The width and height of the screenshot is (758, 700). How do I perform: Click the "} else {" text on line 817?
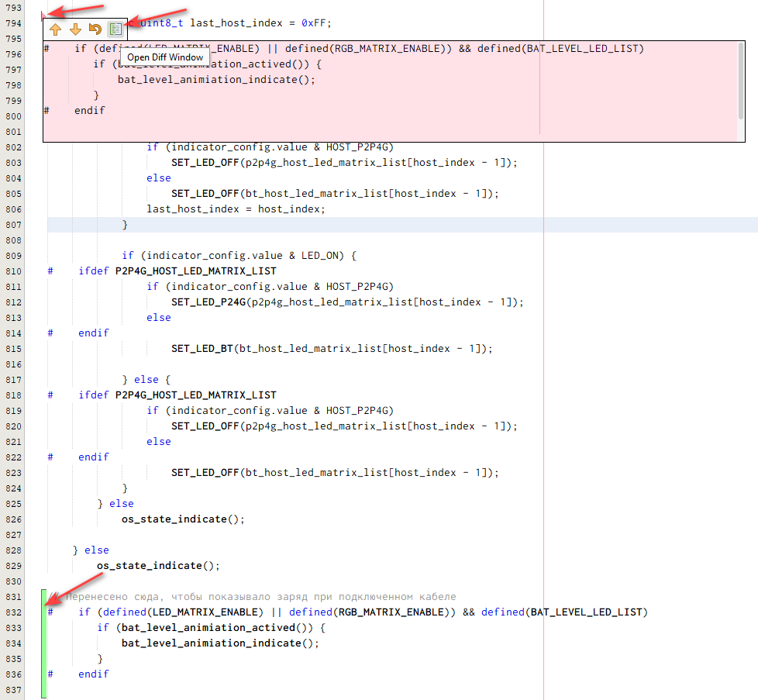[x=146, y=380]
